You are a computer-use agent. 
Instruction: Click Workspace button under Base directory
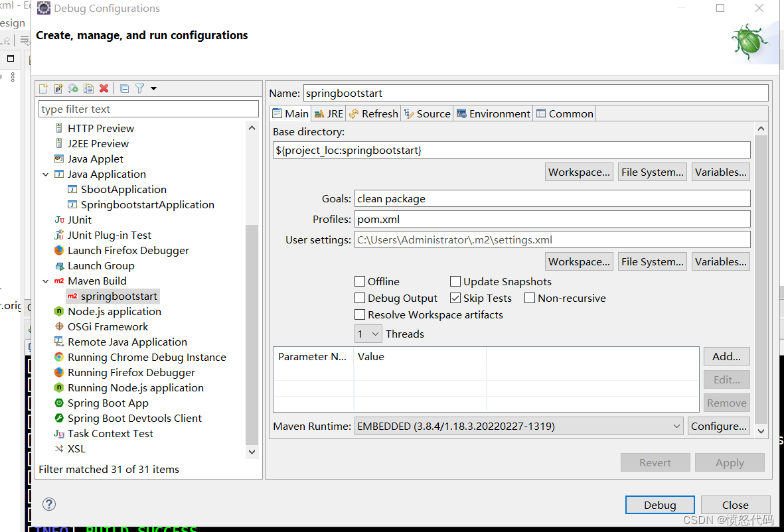point(579,172)
